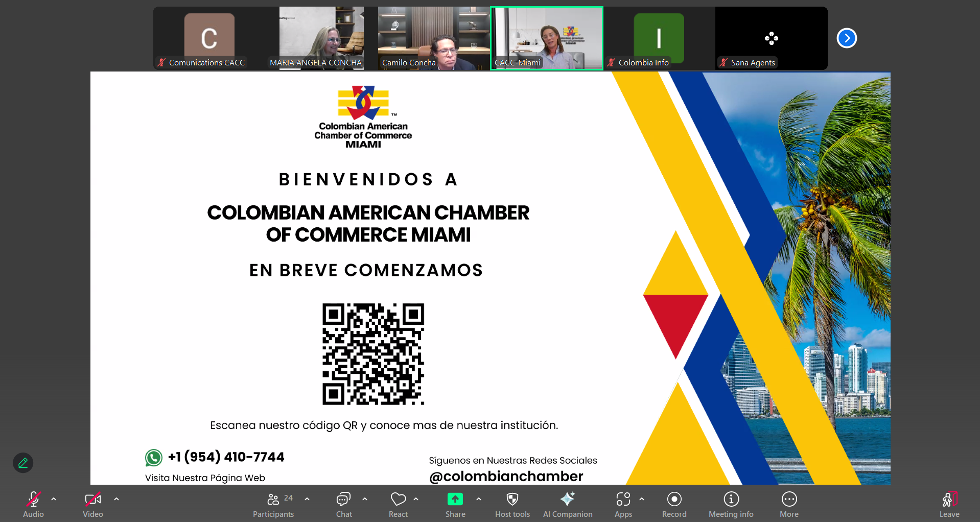Image resolution: width=980 pixels, height=522 pixels.
Task: Show next participants with the blue arrow
Action: point(847,38)
